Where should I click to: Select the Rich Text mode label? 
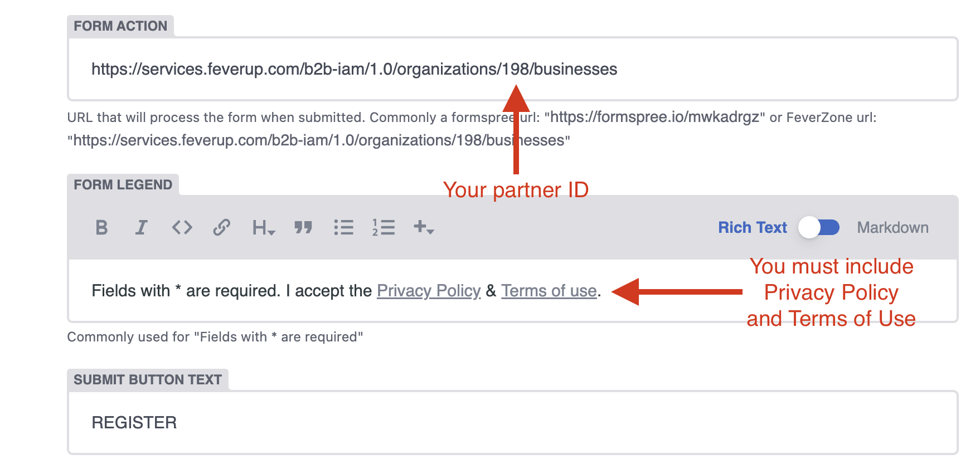pyautogui.click(x=752, y=227)
